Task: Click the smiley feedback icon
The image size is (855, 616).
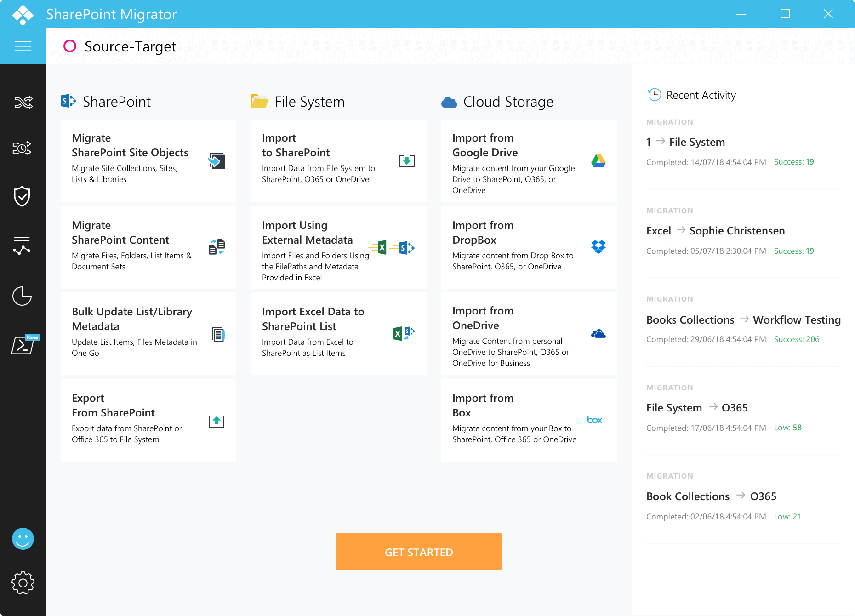Action: click(23, 538)
